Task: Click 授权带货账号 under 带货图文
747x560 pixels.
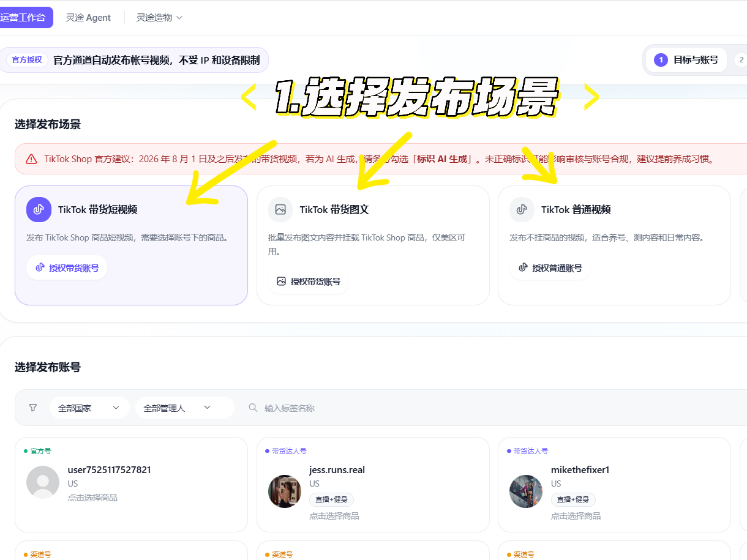Action: coord(308,282)
